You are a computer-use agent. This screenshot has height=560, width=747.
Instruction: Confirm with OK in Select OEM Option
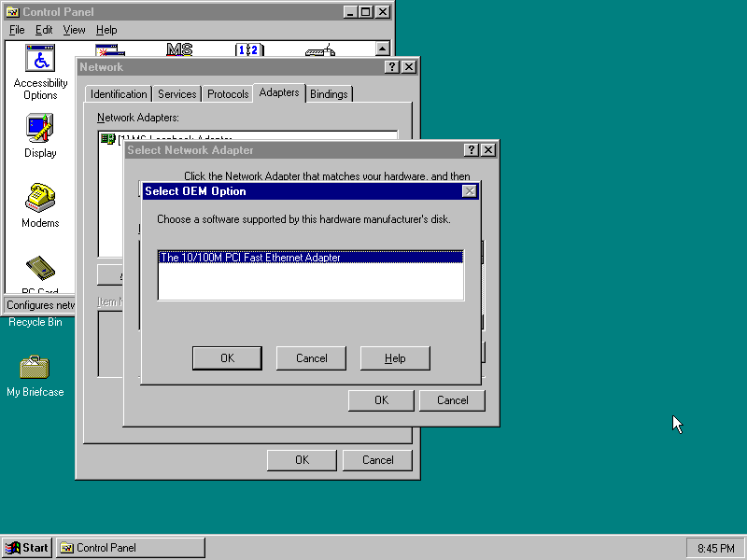click(227, 358)
